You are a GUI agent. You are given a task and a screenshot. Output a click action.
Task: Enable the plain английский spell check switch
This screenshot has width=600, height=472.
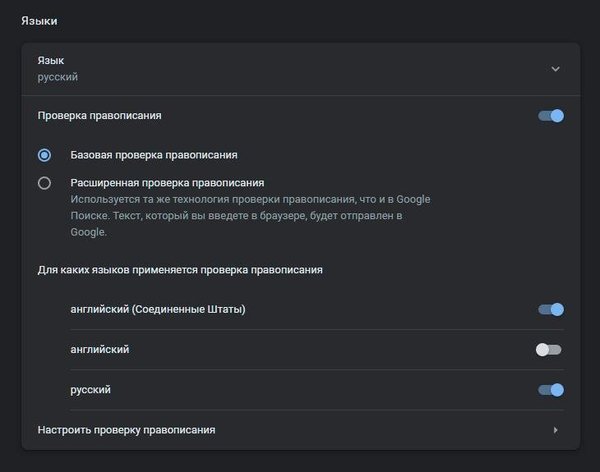pos(549,350)
